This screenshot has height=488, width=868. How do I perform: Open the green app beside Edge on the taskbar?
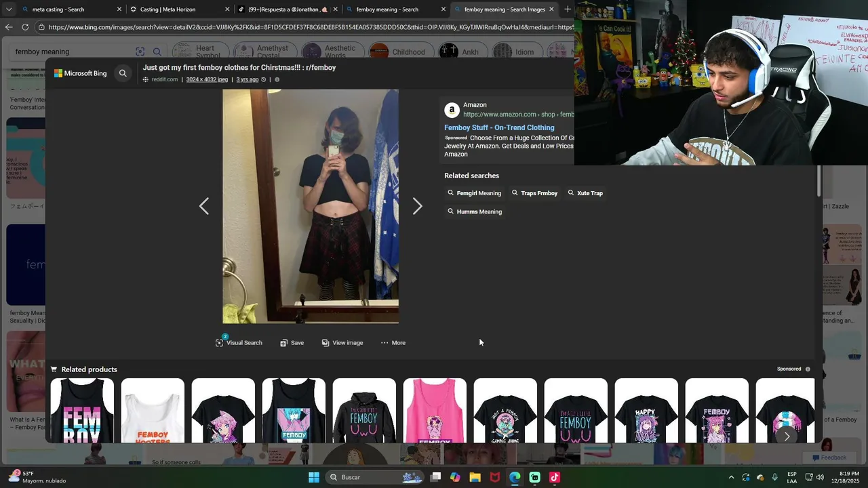(x=535, y=477)
